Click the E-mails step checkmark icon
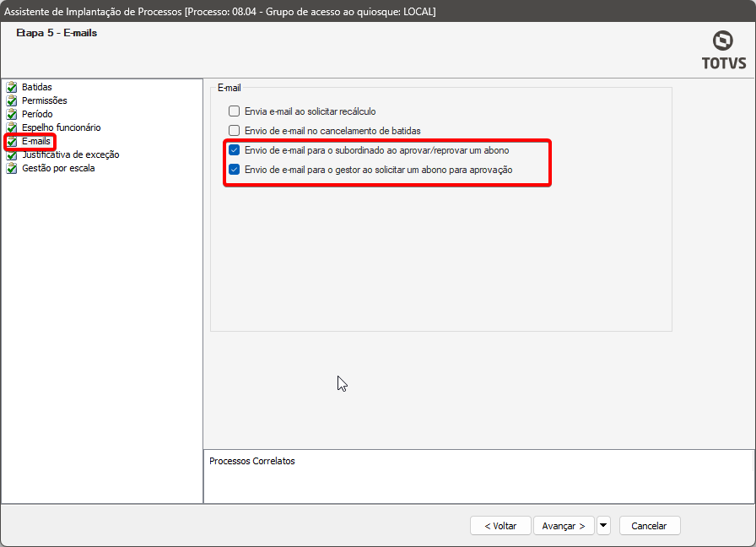Viewport: 756px width, 547px height. pos(12,141)
